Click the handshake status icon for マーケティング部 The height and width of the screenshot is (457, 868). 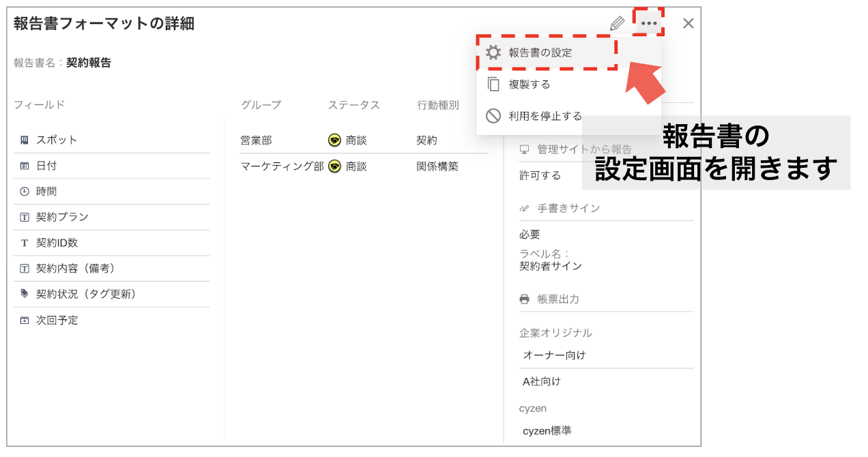(x=334, y=166)
